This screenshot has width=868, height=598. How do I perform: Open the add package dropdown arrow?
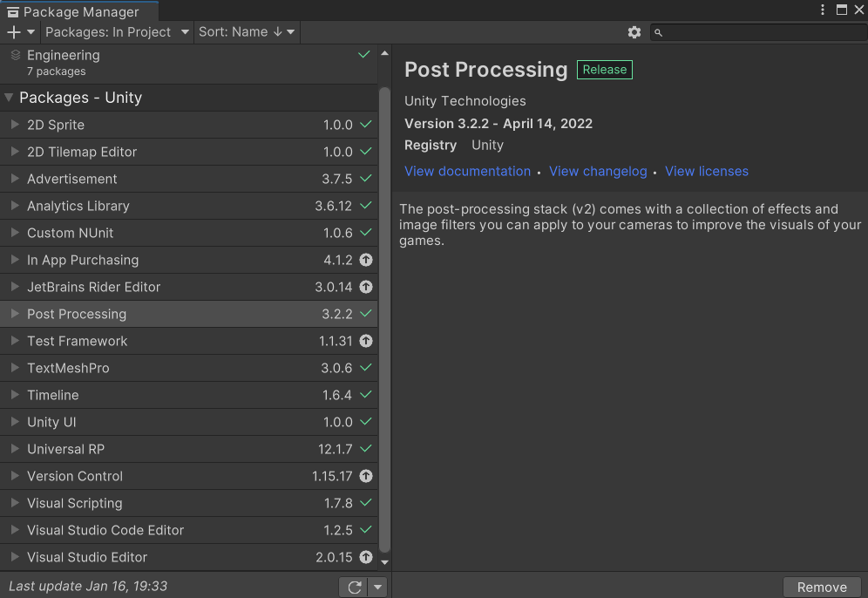pyautogui.click(x=31, y=32)
